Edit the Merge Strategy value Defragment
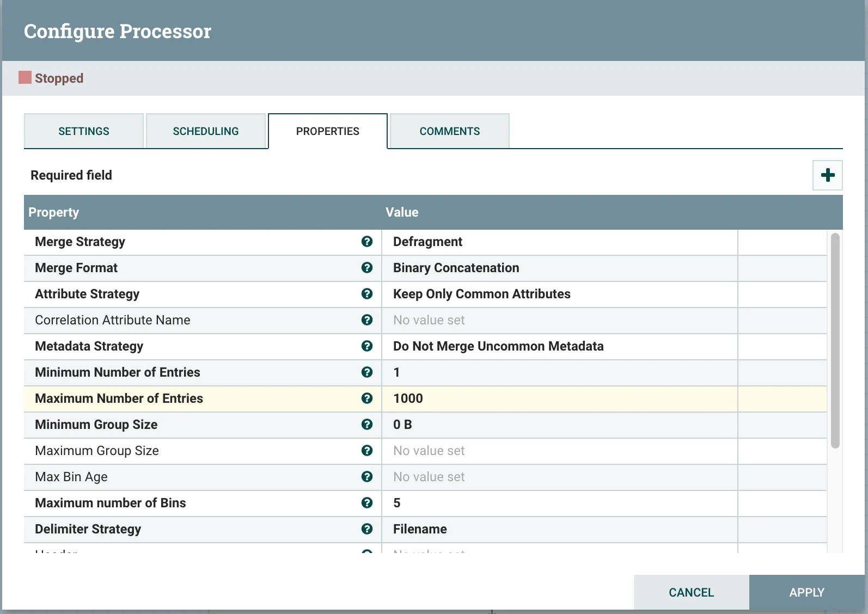Image resolution: width=868 pixels, height=614 pixels. click(560, 242)
